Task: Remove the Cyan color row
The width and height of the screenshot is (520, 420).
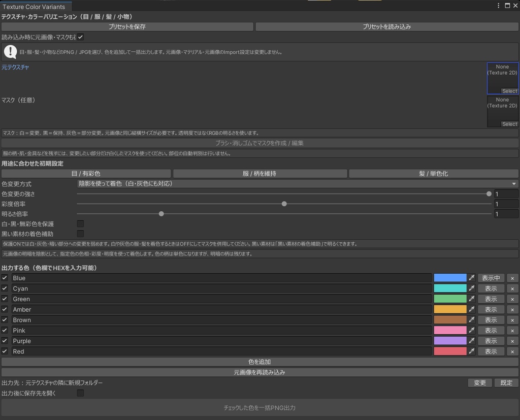Action: [x=512, y=288]
